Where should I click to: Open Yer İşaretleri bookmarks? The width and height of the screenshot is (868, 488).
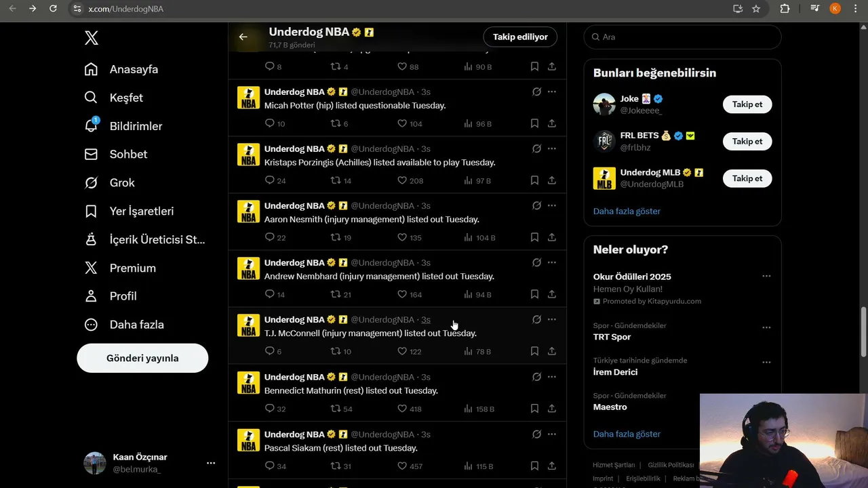point(130,211)
